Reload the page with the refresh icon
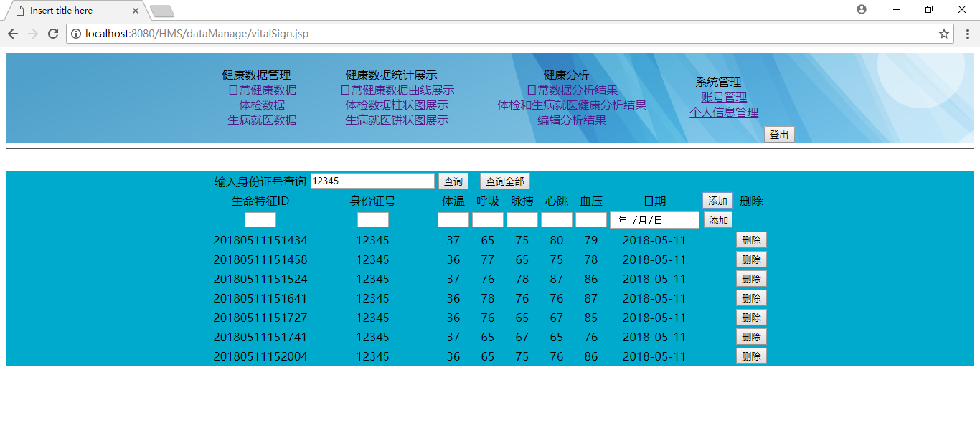The image size is (980, 443). click(52, 34)
